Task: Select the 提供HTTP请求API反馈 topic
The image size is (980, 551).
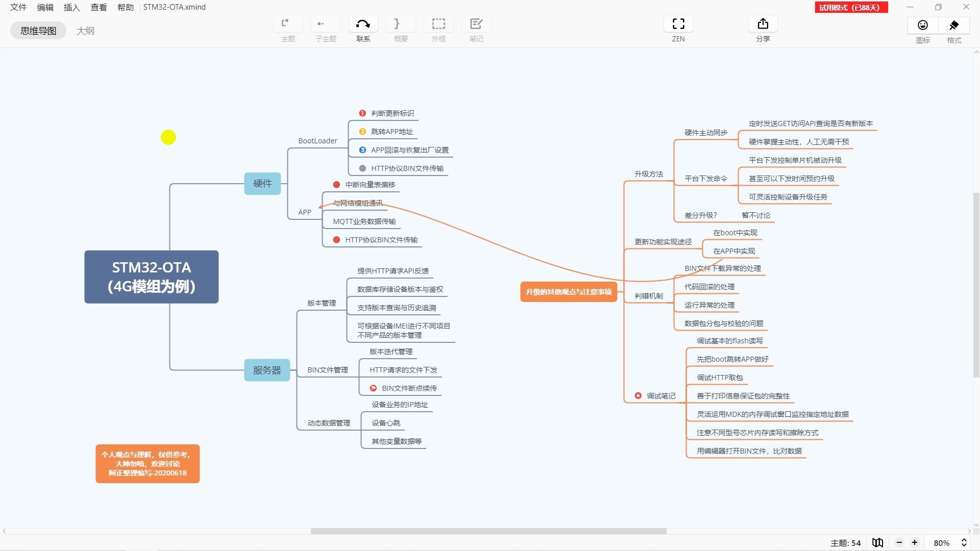Action: pyautogui.click(x=393, y=271)
